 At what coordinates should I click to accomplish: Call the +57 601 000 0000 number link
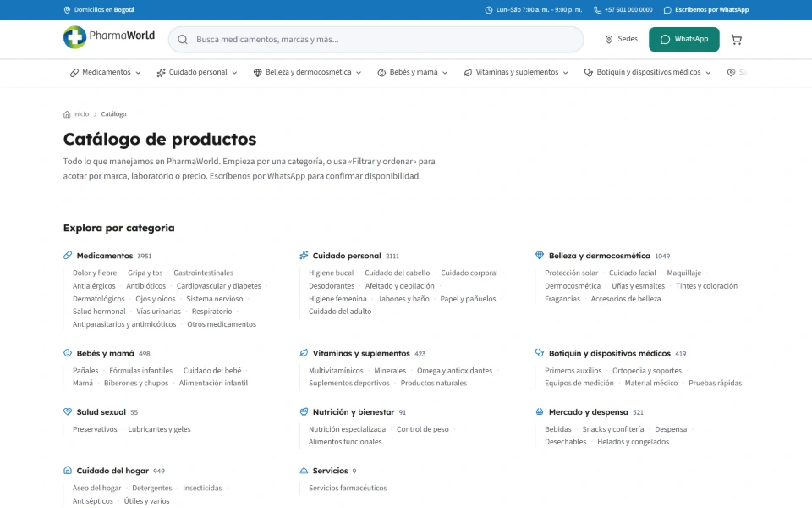(x=623, y=10)
